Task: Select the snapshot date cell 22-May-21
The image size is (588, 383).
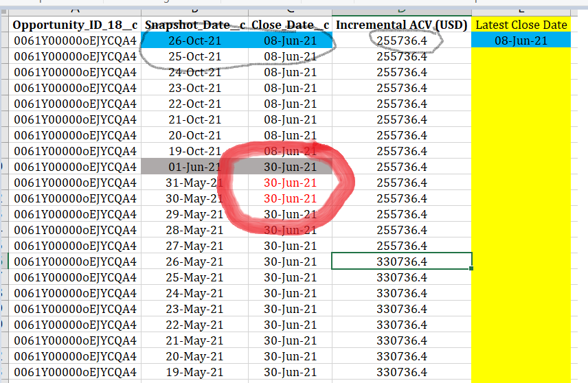Action: [x=194, y=325]
